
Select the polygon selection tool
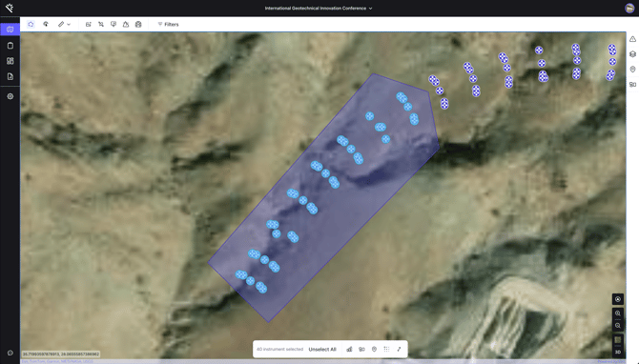coord(31,25)
